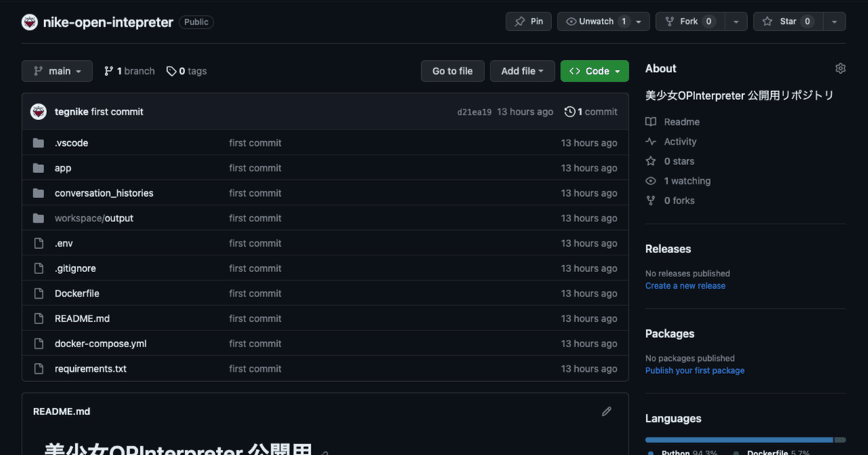Open the docker-compose.yml file name
Image resolution: width=868 pixels, height=455 pixels.
(x=101, y=344)
